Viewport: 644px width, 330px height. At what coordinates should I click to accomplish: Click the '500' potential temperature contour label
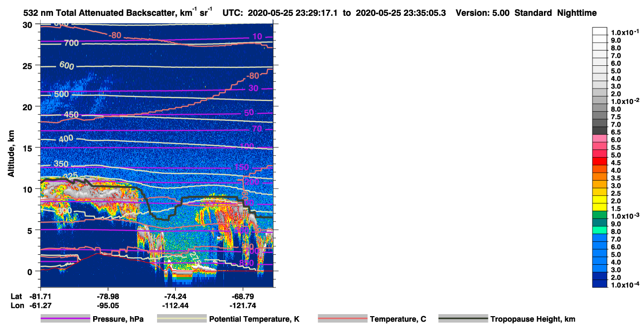[61, 94]
